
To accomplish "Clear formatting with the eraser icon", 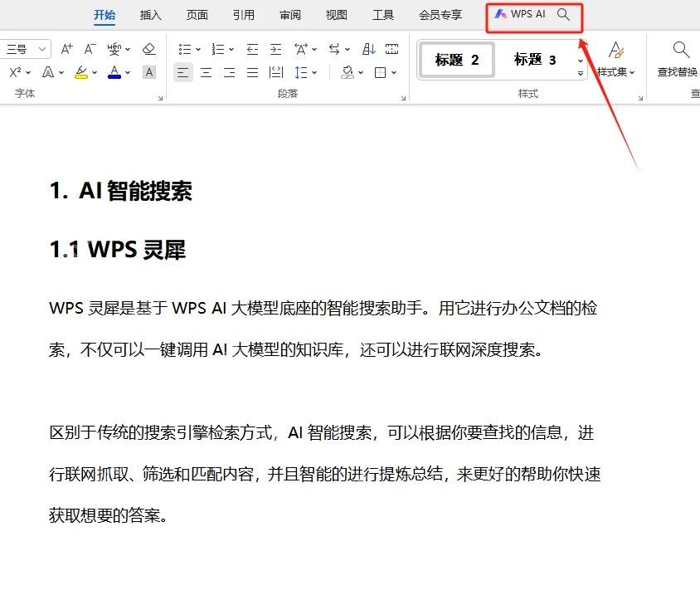I will tap(148, 49).
